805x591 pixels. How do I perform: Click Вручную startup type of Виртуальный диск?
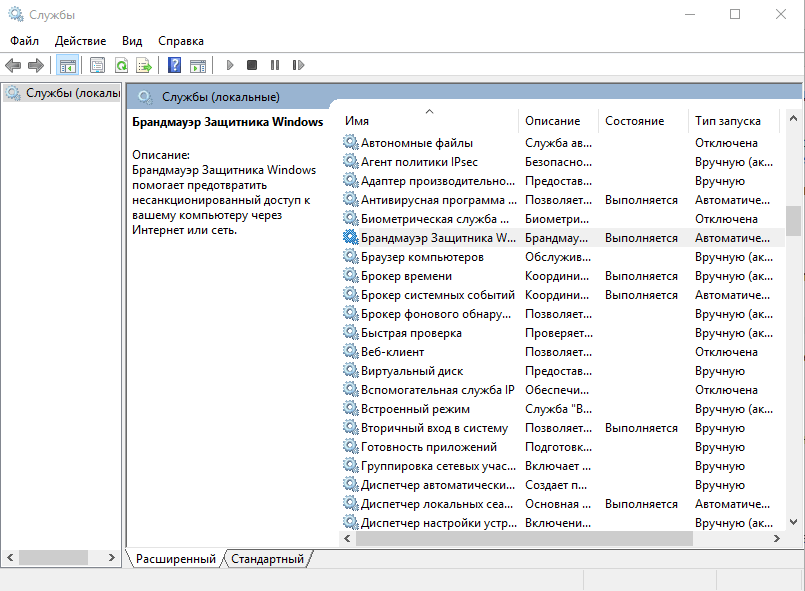coord(720,371)
